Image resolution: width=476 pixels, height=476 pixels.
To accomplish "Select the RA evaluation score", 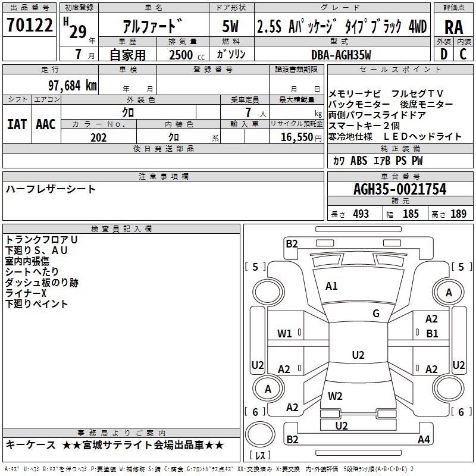I will pos(453,26).
